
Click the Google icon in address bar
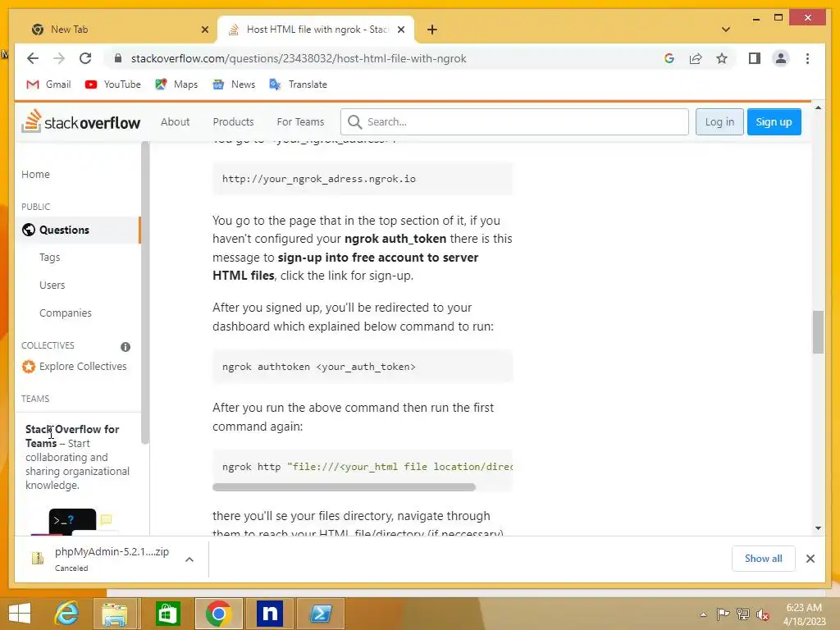[x=669, y=58]
